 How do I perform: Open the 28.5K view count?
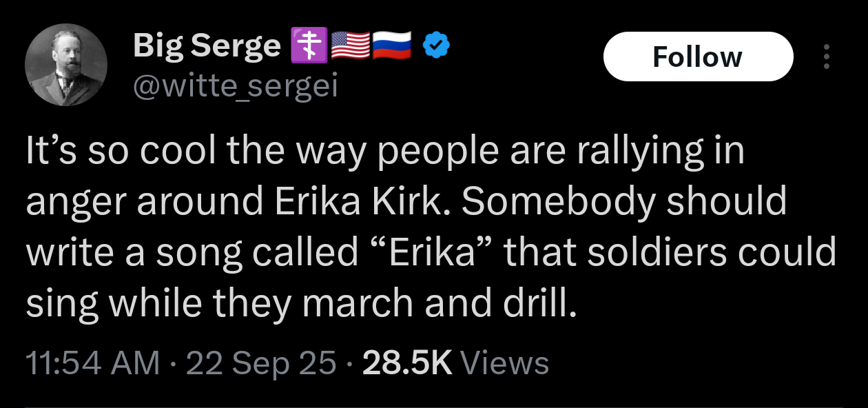pyautogui.click(x=406, y=363)
